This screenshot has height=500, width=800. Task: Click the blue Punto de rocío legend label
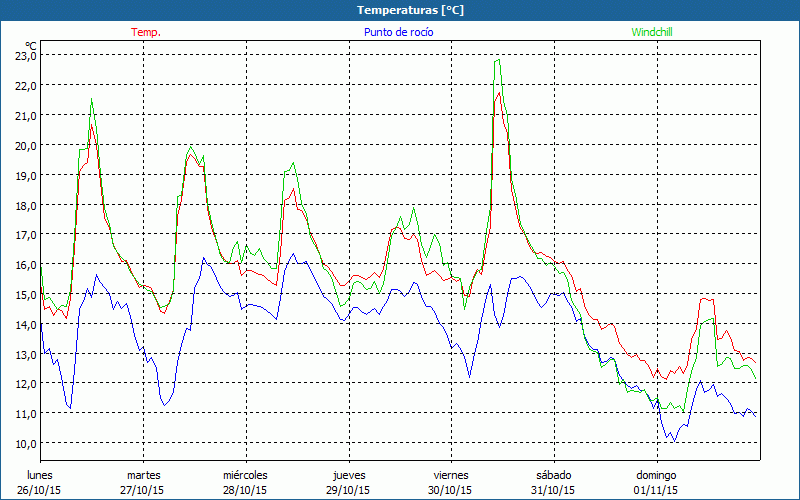(x=398, y=32)
